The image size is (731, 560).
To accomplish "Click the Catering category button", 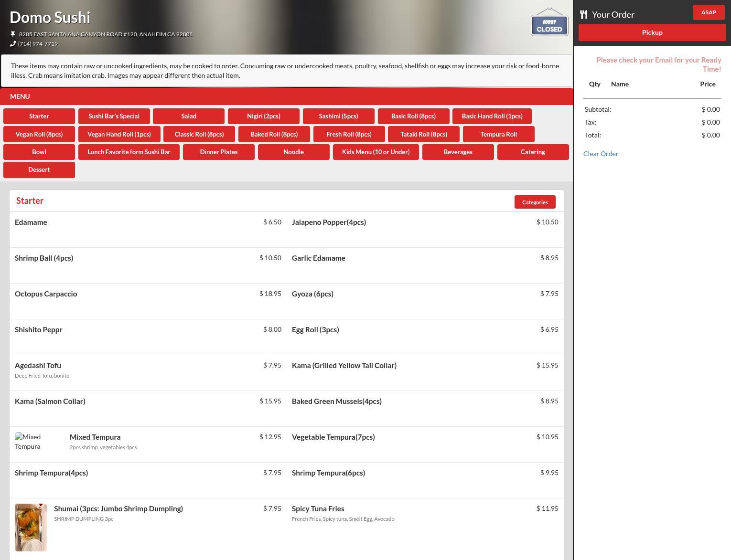I will (x=532, y=152).
